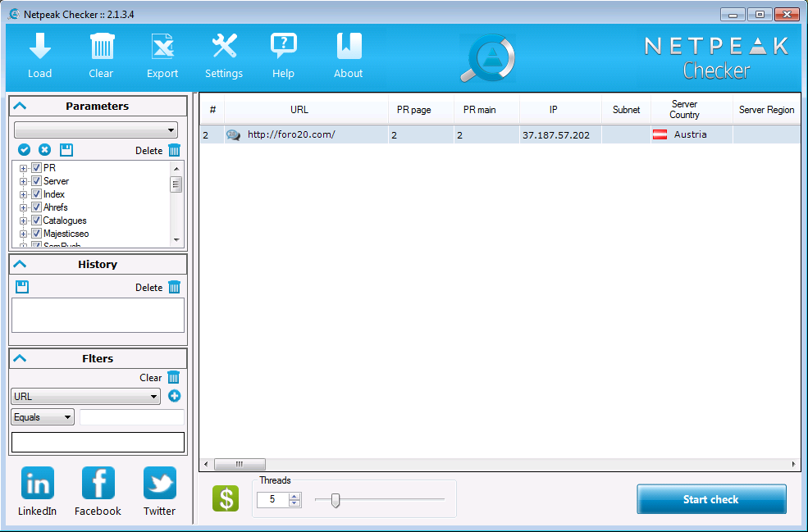
Task: Click the horizontal scrollbar thumb of results table
Action: [240, 464]
